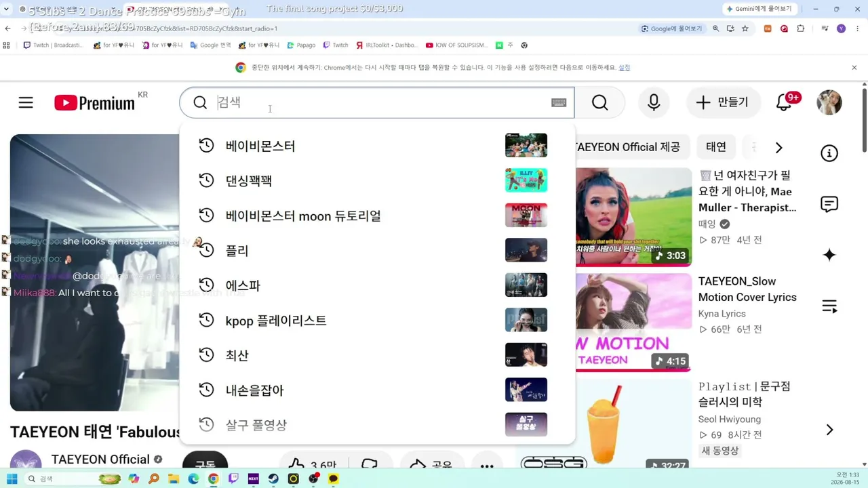This screenshot has width=868, height=488.
Task: Open the comments panel icon
Action: [829, 204]
